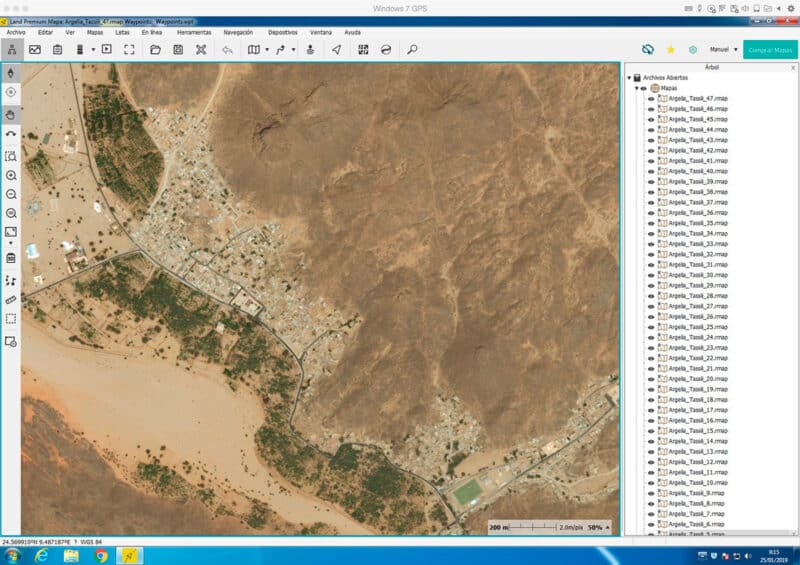The width and height of the screenshot is (800, 565).
Task: Toggle the full screen brackets icon
Action: coord(129,50)
